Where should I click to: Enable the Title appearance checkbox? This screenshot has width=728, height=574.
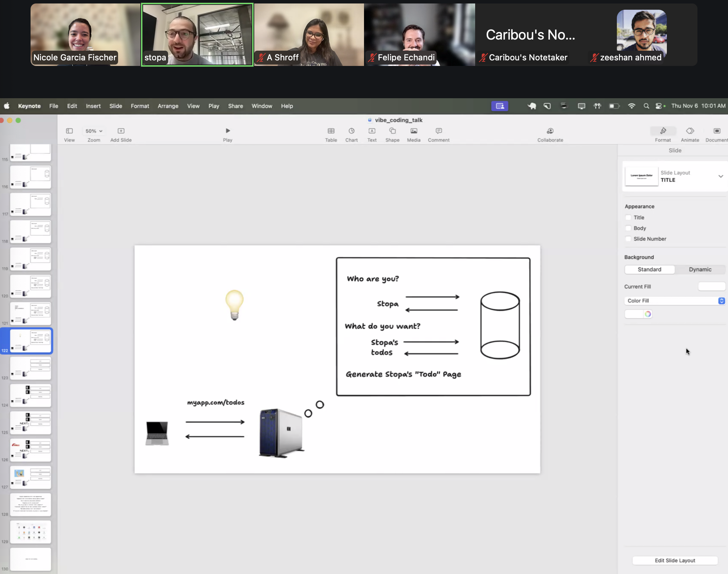[628, 218]
